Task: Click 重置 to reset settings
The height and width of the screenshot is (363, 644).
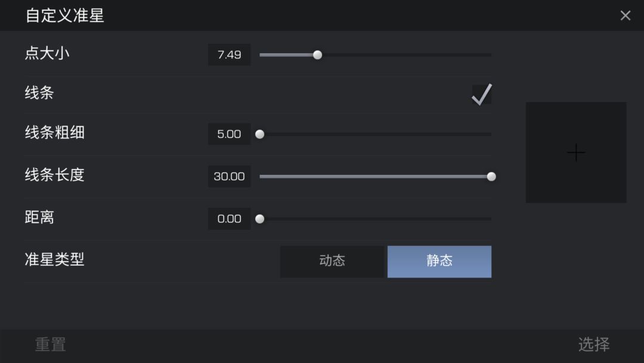Action: (51, 344)
